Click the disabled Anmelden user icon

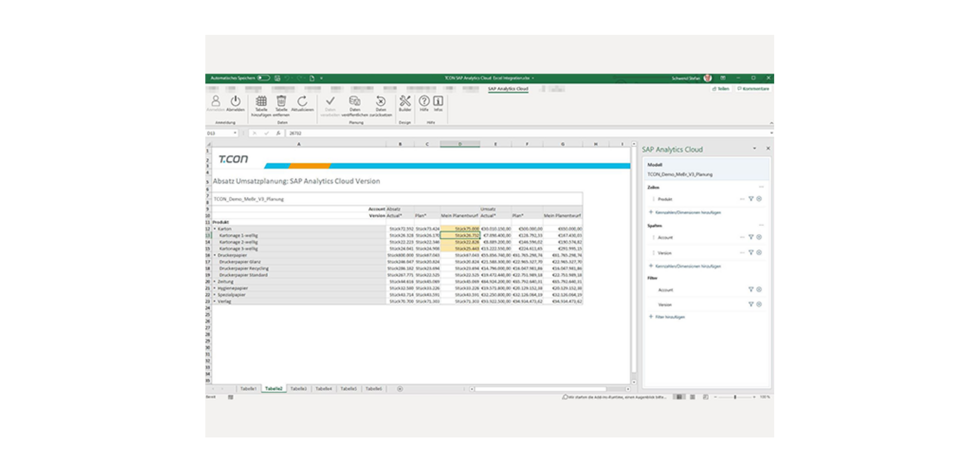(x=216, y=101)
